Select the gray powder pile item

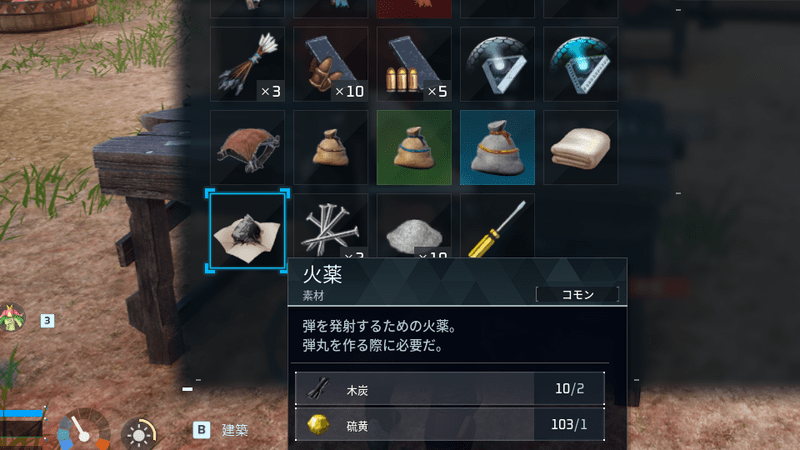(x=414, y=226)
